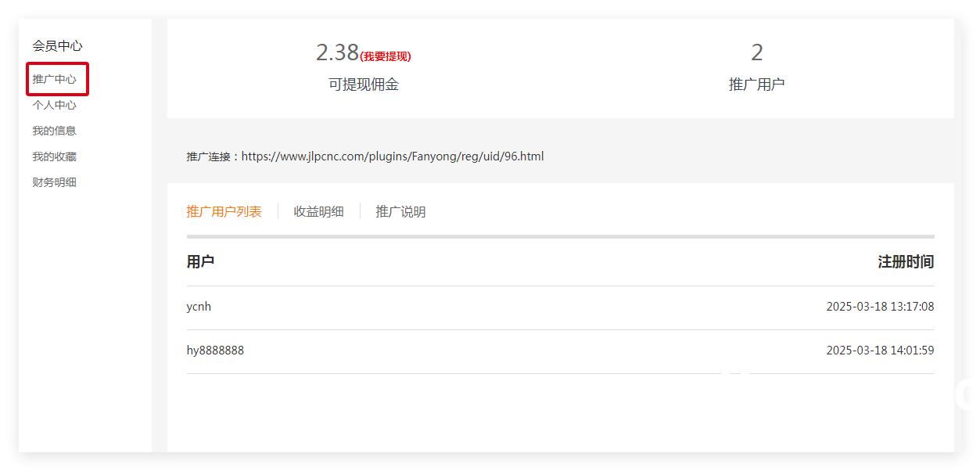980x471 pixels.
Task: Click the username ycnh
Action: pyautogui.click(x=199, y=307)
